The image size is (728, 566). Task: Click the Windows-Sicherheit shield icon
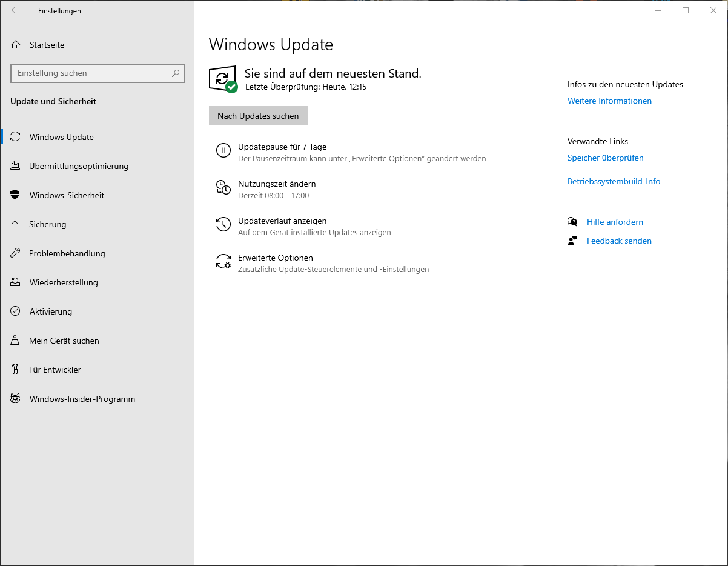click(16, 195)
